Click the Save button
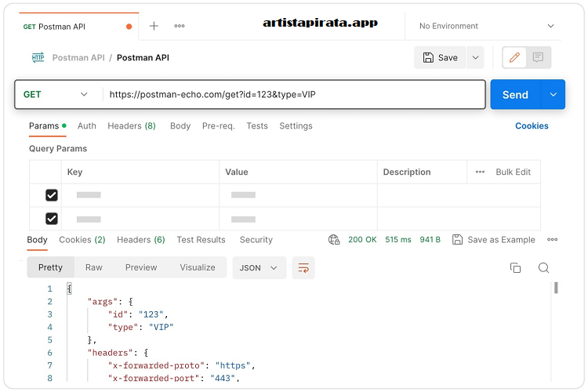588x392 pixels. click(441, 57)
